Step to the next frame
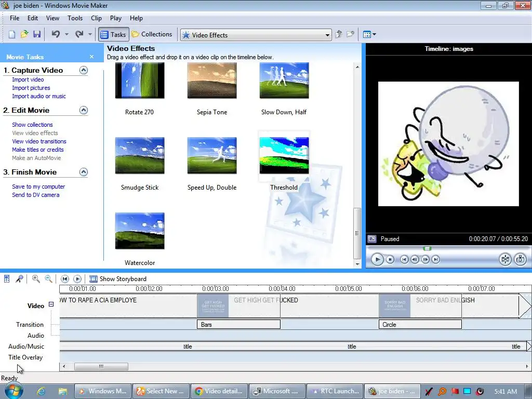 (425, 260)
